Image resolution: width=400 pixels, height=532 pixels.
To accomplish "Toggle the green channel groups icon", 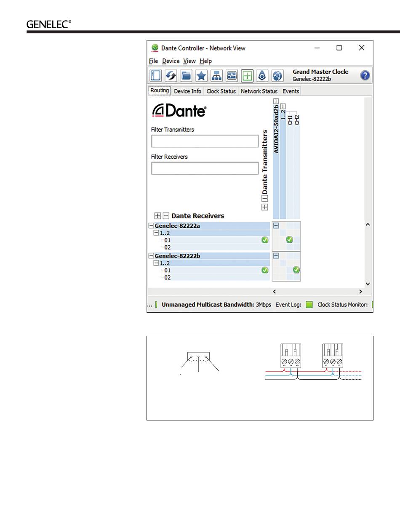I will pyautogui.click(x=247, y=76).
